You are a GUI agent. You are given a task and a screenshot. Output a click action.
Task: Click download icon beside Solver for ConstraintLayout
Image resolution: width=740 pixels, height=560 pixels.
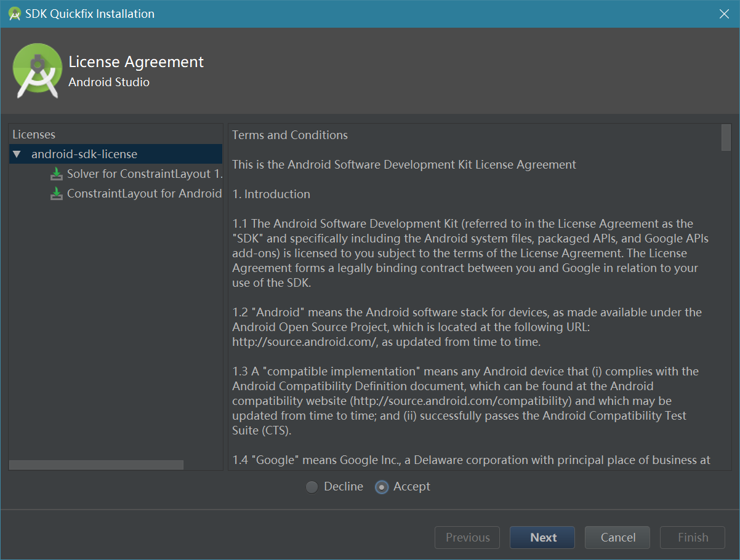click(57, 174)
